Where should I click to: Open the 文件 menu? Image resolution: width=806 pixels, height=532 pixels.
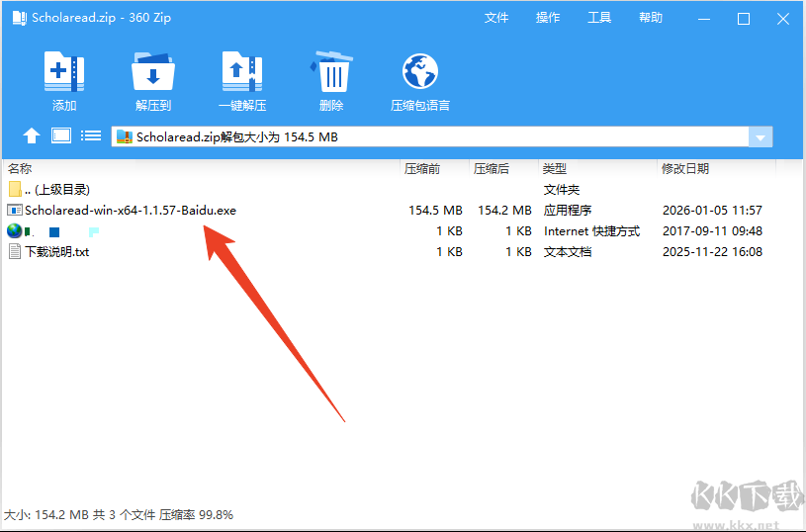(x=496, y=18)
